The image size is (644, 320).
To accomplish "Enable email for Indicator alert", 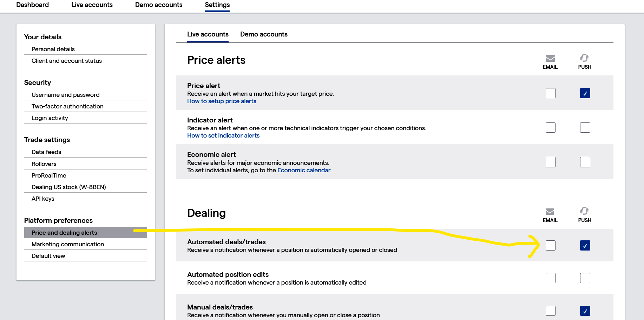I will [551, 128].
